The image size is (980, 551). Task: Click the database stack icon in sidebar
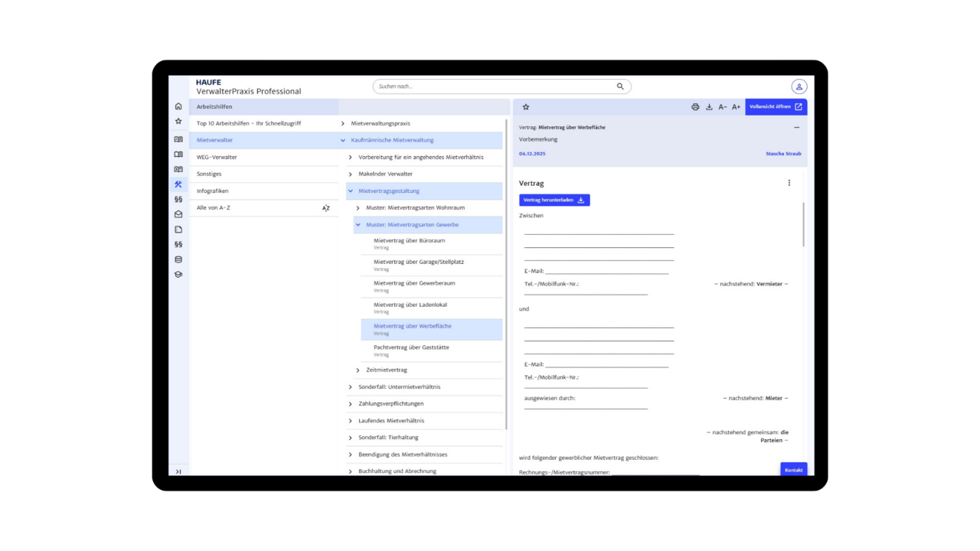tap(178, 259)
